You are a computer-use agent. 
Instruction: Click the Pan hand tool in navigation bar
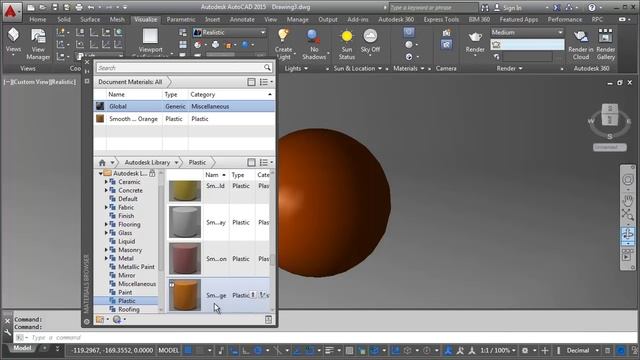click(627, 200)
